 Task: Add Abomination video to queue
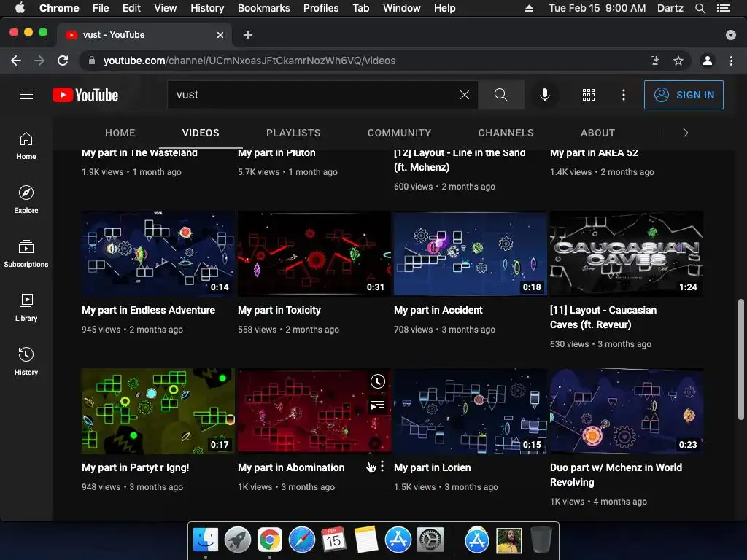tap(378, 405)
